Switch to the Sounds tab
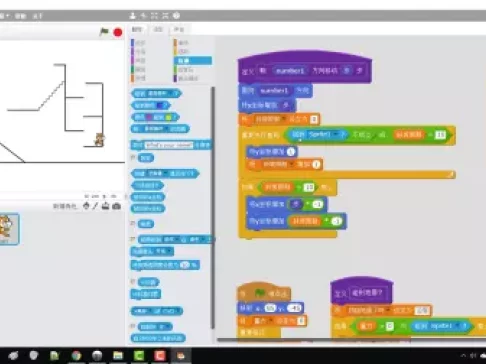 (x=179, y=29)
